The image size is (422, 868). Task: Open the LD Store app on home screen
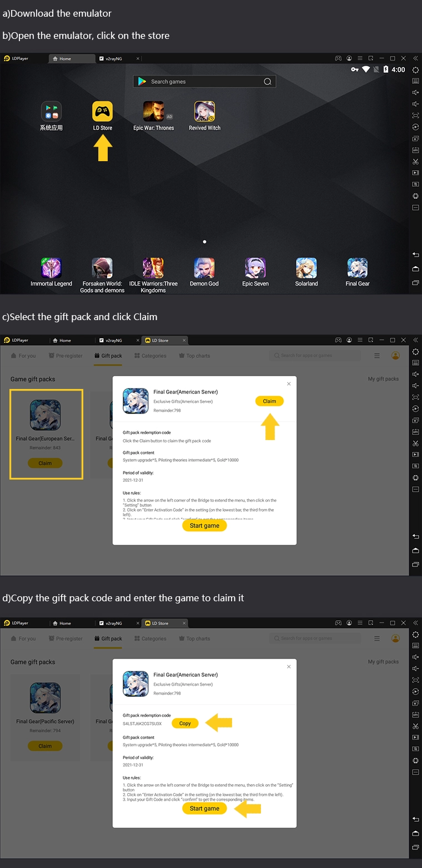point(102,111)
